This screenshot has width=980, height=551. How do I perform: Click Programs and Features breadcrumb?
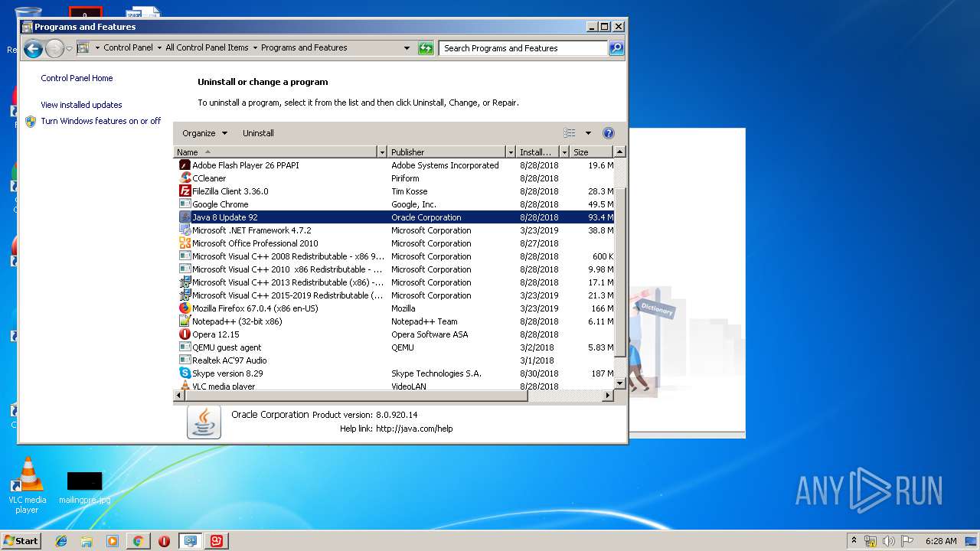click(304, 47)
